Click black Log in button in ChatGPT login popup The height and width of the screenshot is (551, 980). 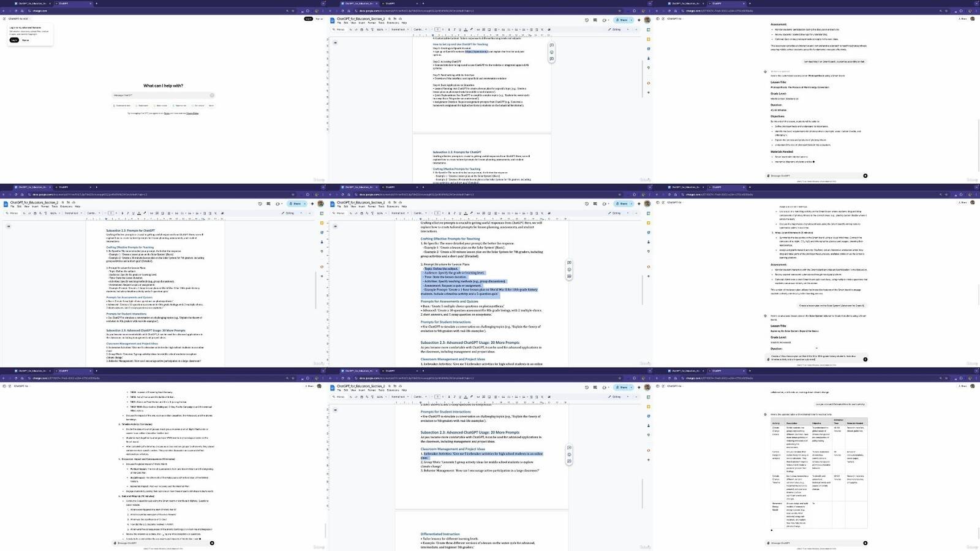[14, 40]
